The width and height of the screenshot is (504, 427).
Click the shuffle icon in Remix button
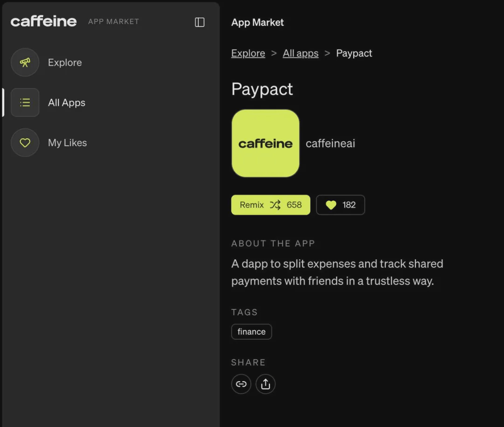pyautogui.click(x=275, y=205)
